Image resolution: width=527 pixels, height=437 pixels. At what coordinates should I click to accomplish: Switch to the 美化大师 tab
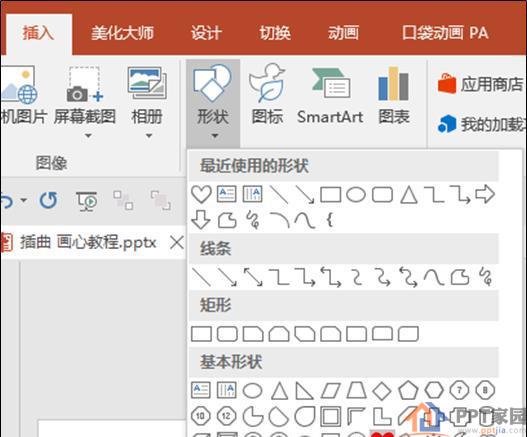click(x=122, y=33)
